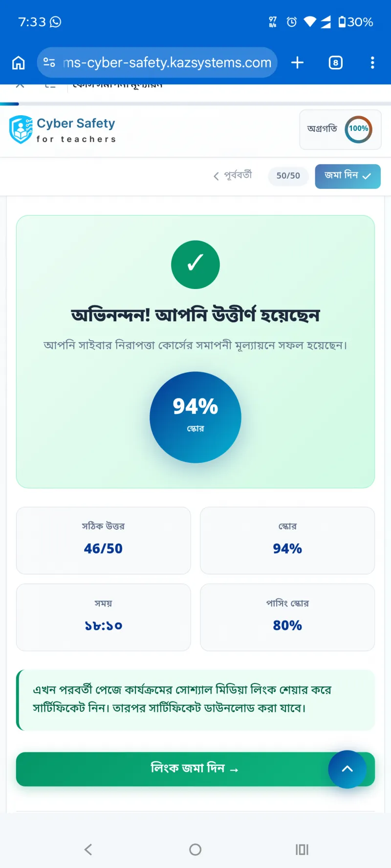The image size is (391, 868).
Task: Tap the Android home circle button
Action: [x=195, y=849]
